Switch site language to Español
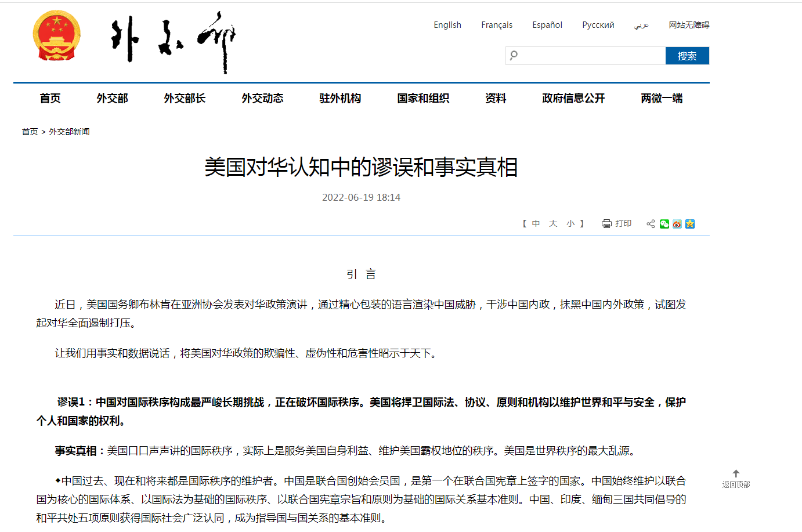The height and width of the screenshot is (532, 802). (547, 25)
